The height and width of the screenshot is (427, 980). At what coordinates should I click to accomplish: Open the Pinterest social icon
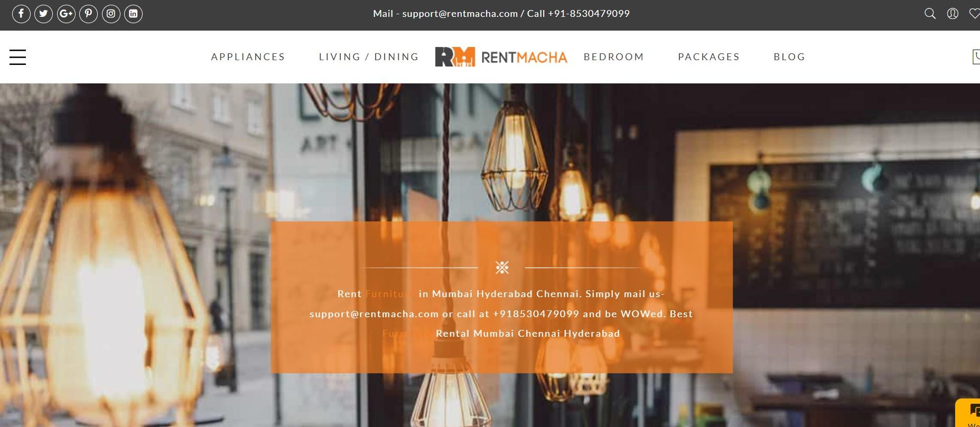tap(88, 14)
